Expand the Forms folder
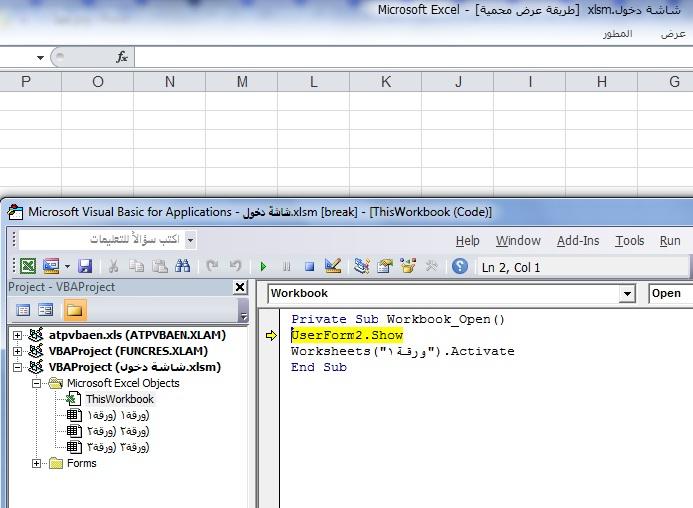Image resolution: width=693 pixels, height=508 pixels. coord(36,463)
